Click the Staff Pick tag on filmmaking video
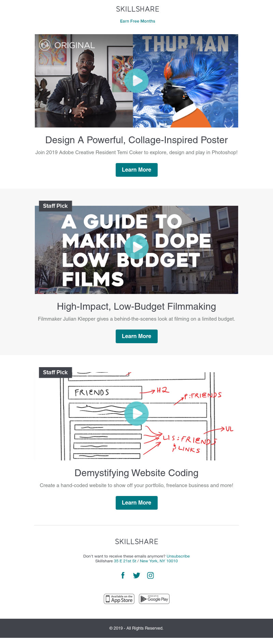The height and width of the screenshot is (644, 273). [x=55, y=206]
